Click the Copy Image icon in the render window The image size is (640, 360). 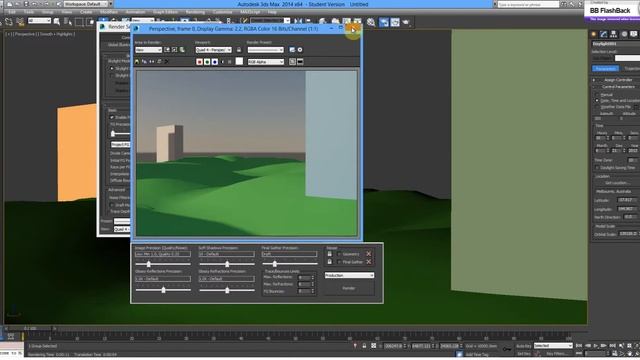[144, 62]
